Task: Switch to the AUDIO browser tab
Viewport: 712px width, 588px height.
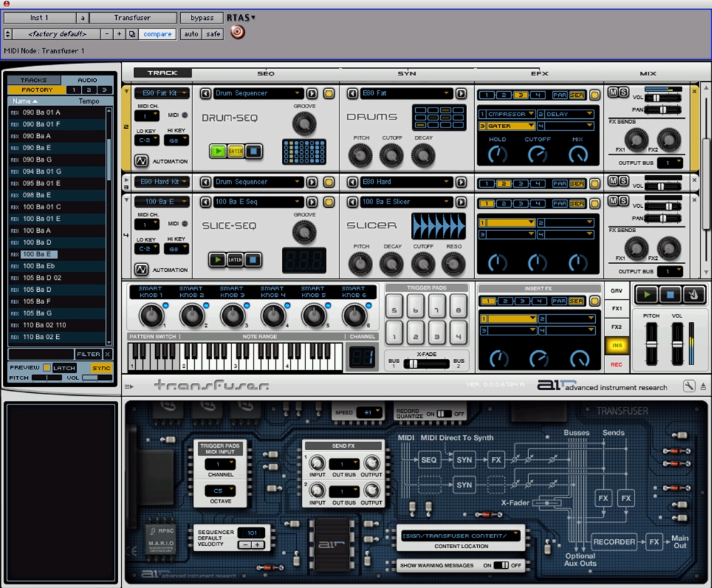Action: click(87, 80)
